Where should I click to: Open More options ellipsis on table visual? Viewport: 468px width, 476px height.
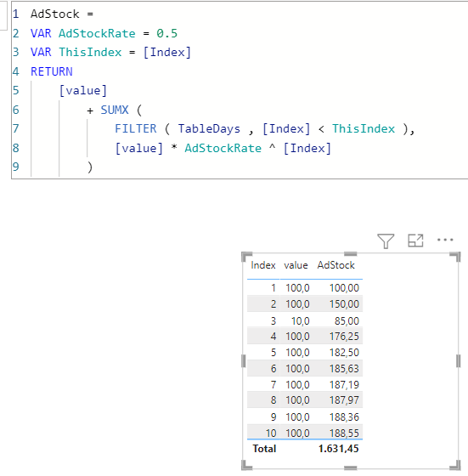coord(445,240)
